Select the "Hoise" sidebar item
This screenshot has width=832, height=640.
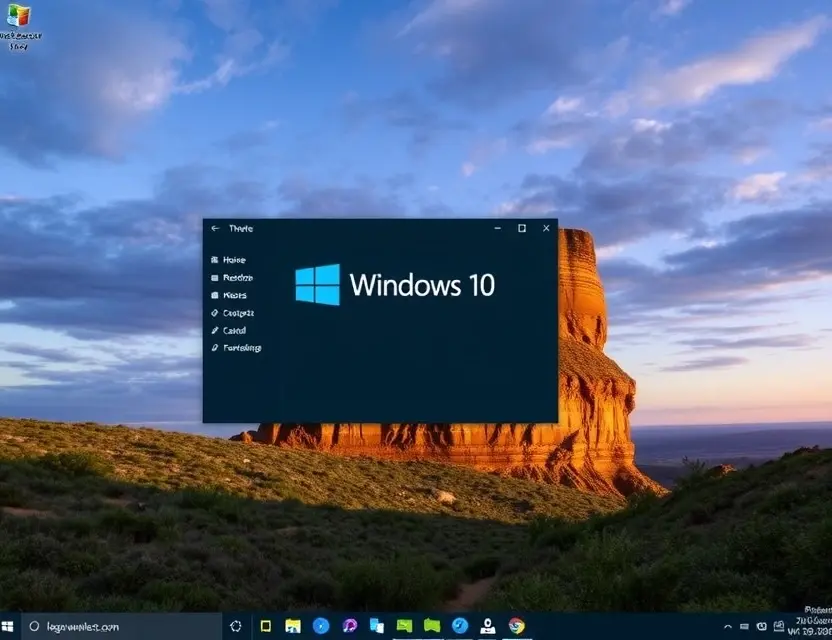[x=228, y=260]
